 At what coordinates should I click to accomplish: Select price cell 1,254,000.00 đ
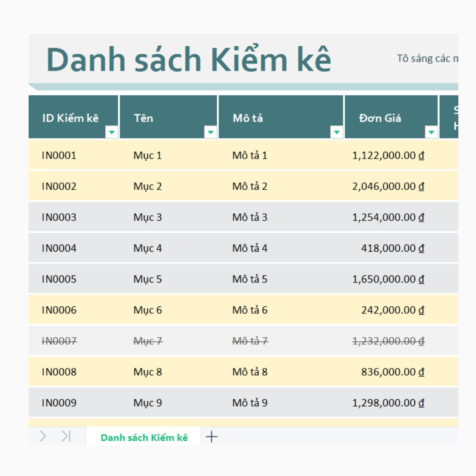pos(391,217)
